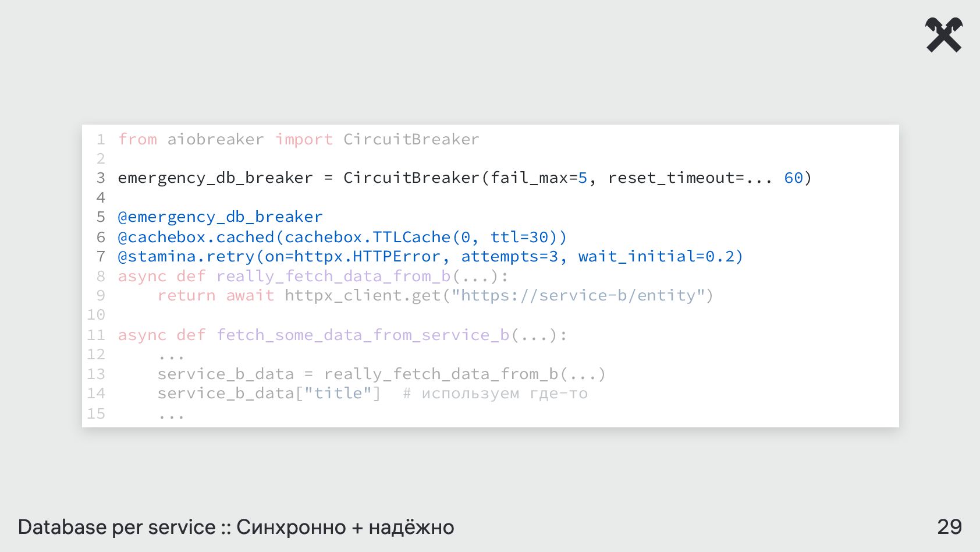
Task: Click the 'service_b_data = really_fetch_data_from_b' line
Action: [x=381, y=374]
